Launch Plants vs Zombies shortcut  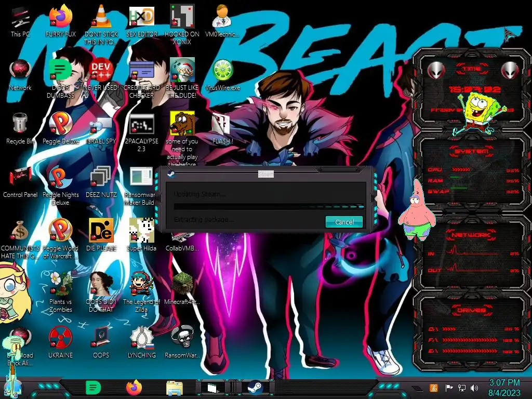coord(60,293)
